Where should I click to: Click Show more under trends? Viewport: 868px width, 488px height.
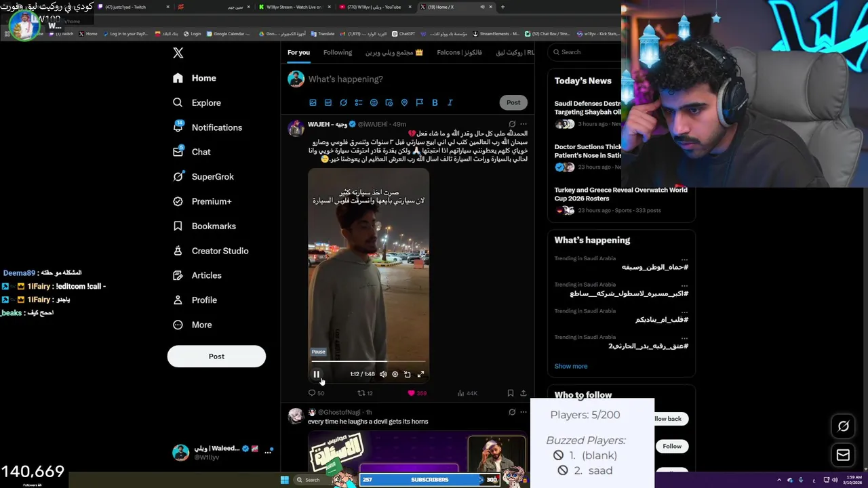571,366
